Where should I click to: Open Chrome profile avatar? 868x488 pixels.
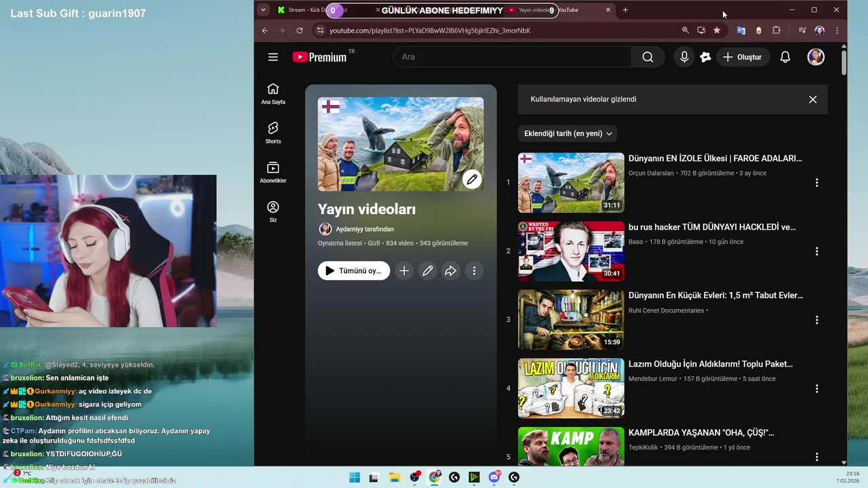coord(819,30)
